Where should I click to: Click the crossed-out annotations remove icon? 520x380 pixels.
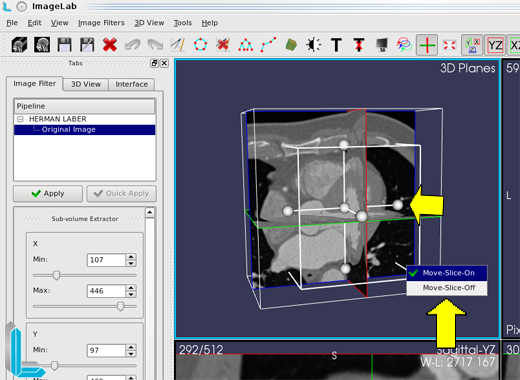point(223,45)
